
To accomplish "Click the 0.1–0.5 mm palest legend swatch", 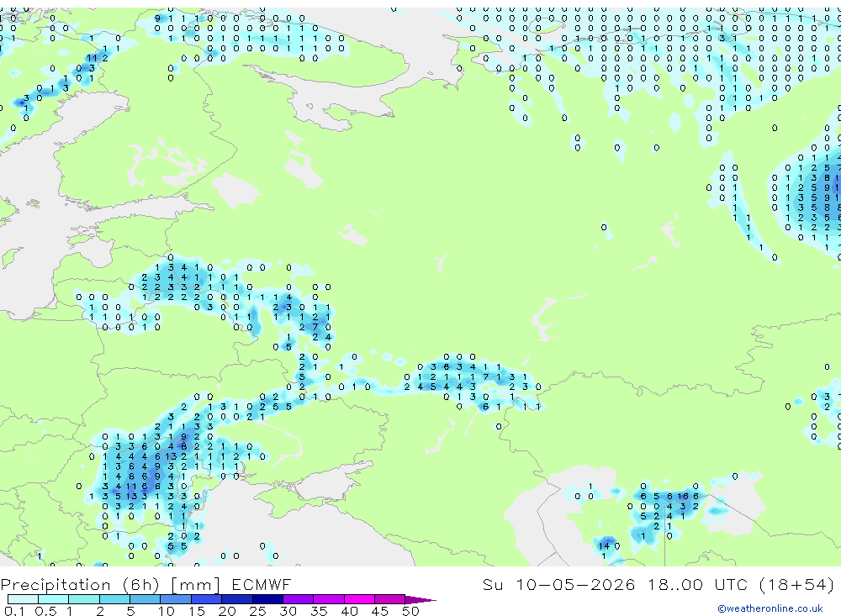I will click(x=23, y=599).
